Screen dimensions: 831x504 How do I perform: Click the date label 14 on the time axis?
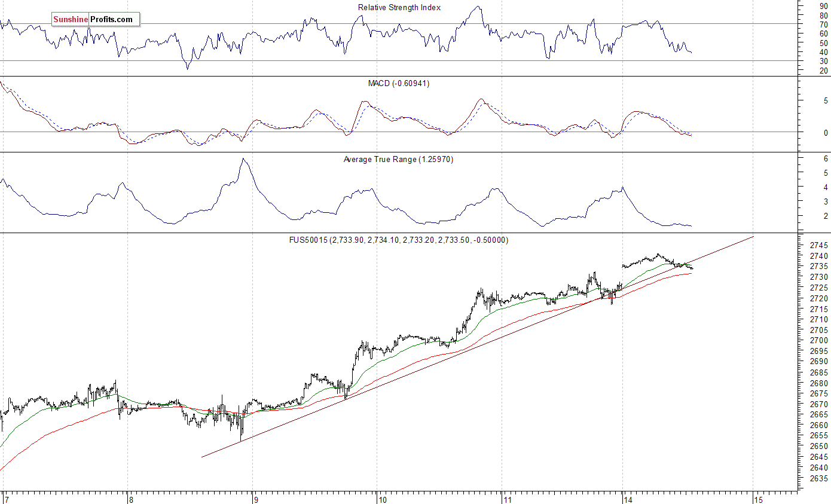627,499
